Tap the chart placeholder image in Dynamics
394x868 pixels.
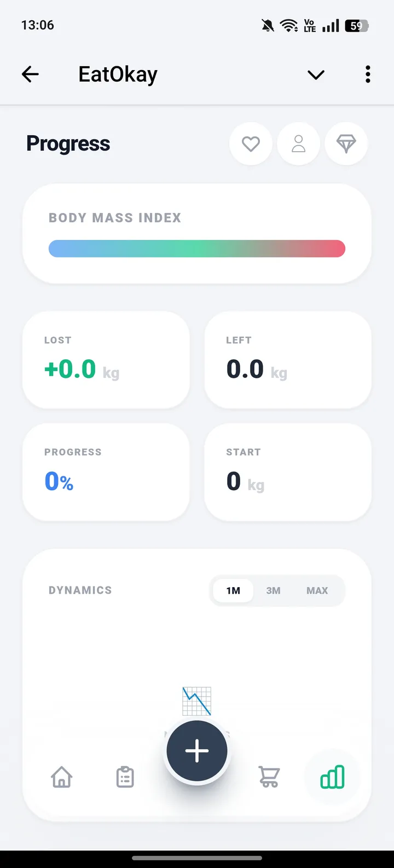196,700
